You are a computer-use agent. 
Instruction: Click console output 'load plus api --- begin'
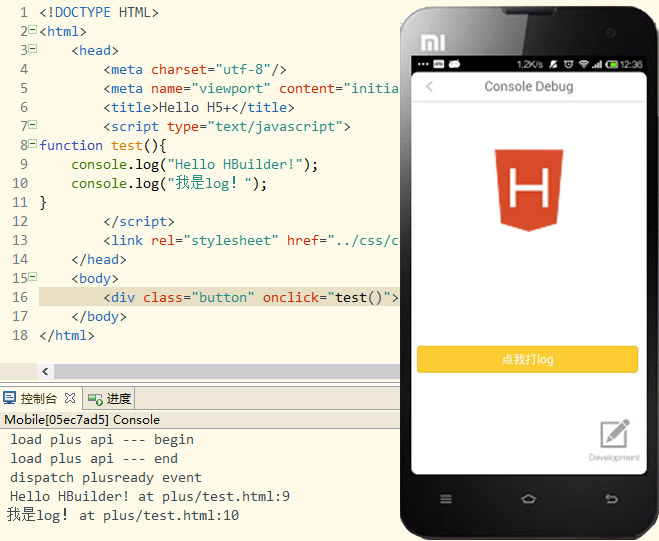click(102, 440)
